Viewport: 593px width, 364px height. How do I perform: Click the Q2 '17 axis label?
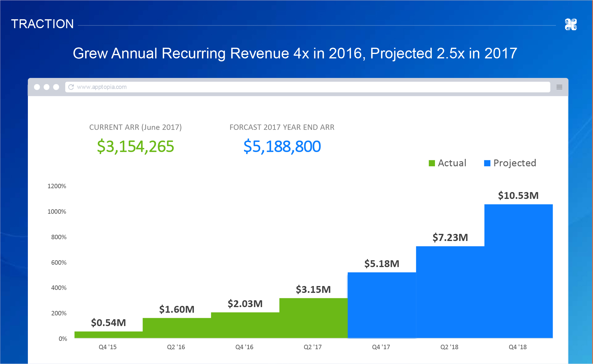pyautogui.click(x=313, y=347)
